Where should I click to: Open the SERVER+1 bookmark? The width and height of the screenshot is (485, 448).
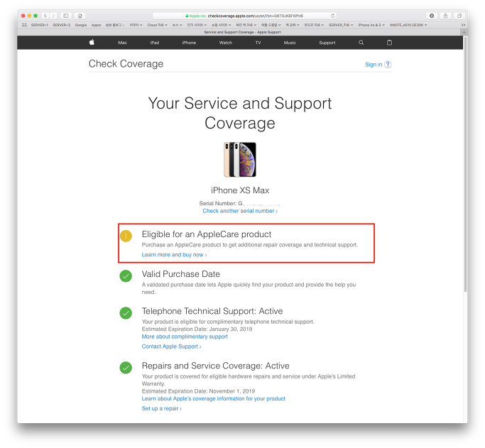(x=40, y=25)
